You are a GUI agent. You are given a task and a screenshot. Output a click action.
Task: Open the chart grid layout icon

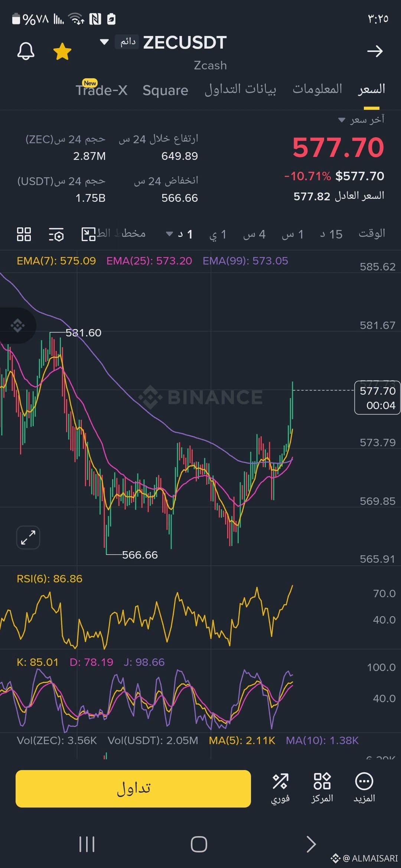(x=24, y=234)
